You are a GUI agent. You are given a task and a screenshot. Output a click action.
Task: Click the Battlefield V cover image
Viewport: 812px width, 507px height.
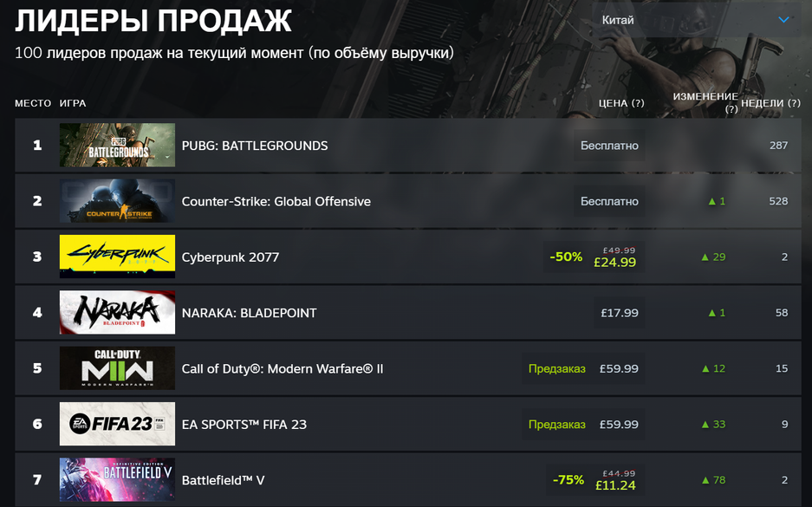click(117, 479)
